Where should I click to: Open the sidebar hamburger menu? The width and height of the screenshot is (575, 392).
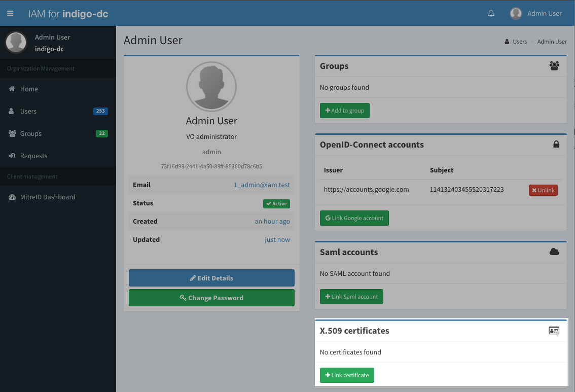(10, 13)
